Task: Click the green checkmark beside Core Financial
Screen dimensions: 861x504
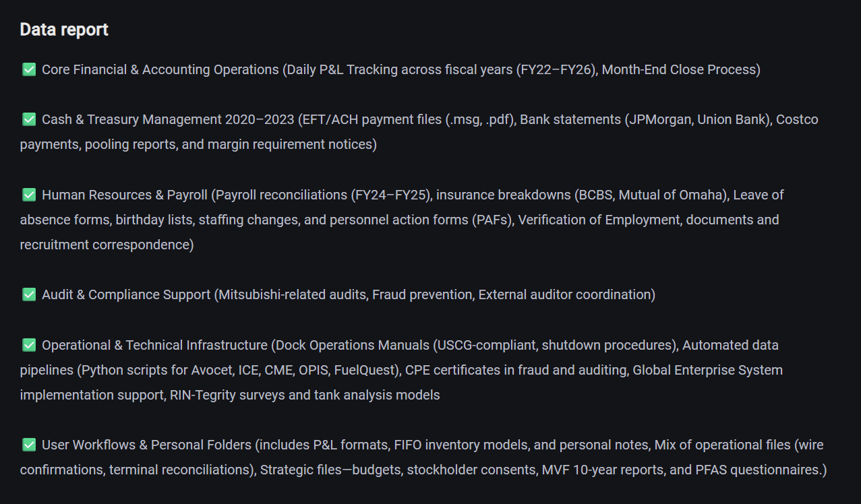Action: [x=29, y=69]
